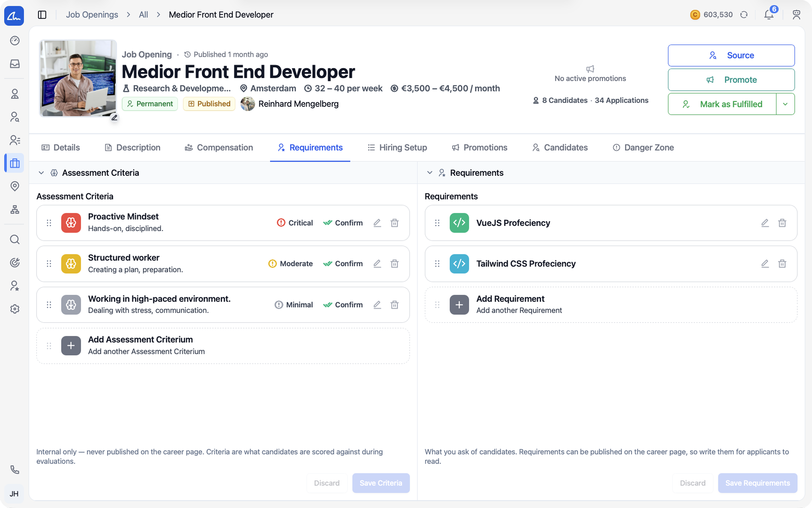
Task: Open the location pin sidebar icon
Action: (15, 186)
